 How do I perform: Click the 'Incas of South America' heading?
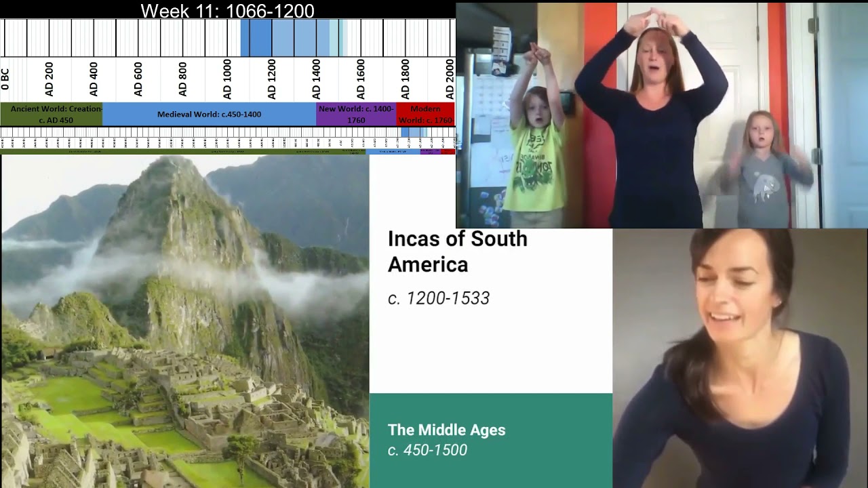[x=458, y=251]
